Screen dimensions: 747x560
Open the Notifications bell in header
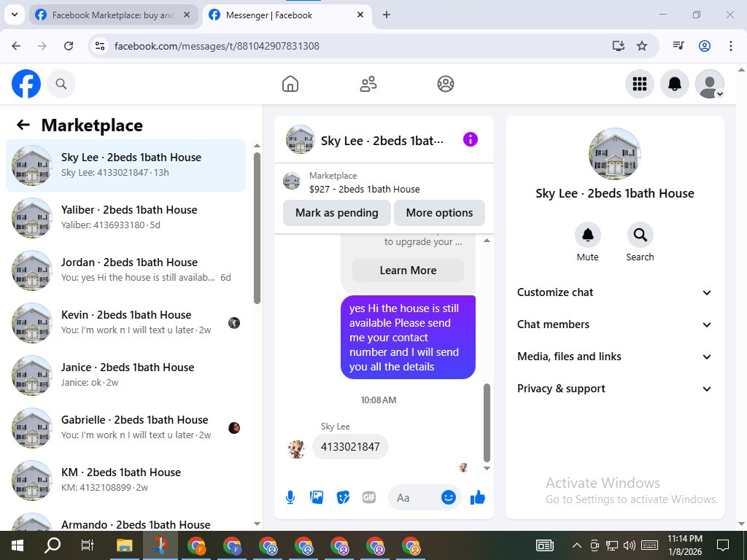point(675,84)
